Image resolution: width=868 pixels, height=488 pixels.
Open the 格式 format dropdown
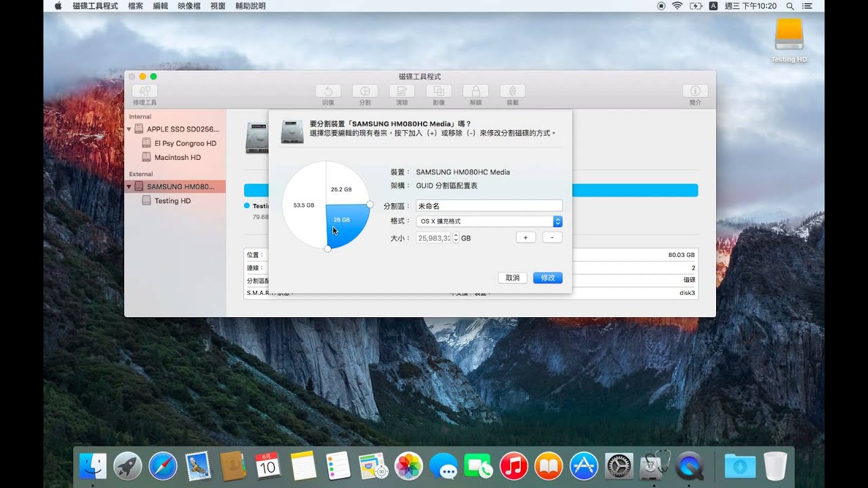[489, 222]
